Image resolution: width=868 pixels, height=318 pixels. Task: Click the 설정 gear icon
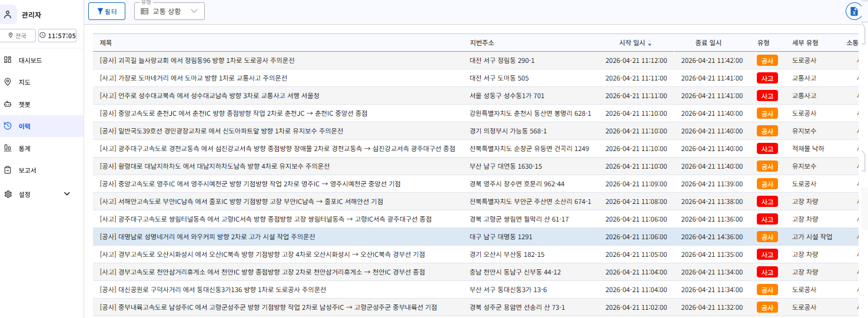tap(8, 194)
